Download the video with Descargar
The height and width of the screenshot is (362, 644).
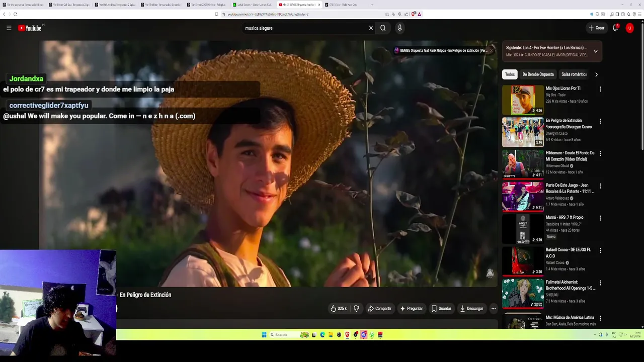(472, 309)
